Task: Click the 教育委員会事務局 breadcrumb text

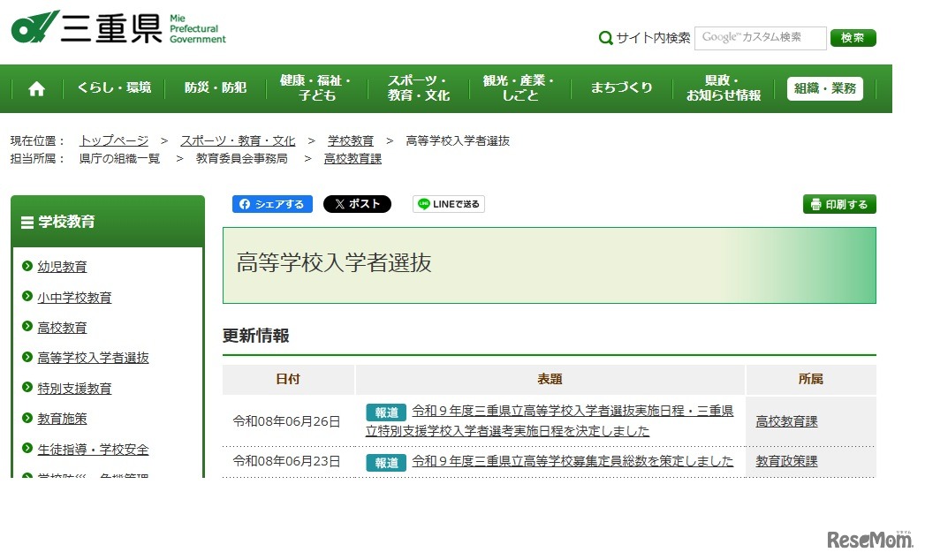Action: (x=242, y=159)
